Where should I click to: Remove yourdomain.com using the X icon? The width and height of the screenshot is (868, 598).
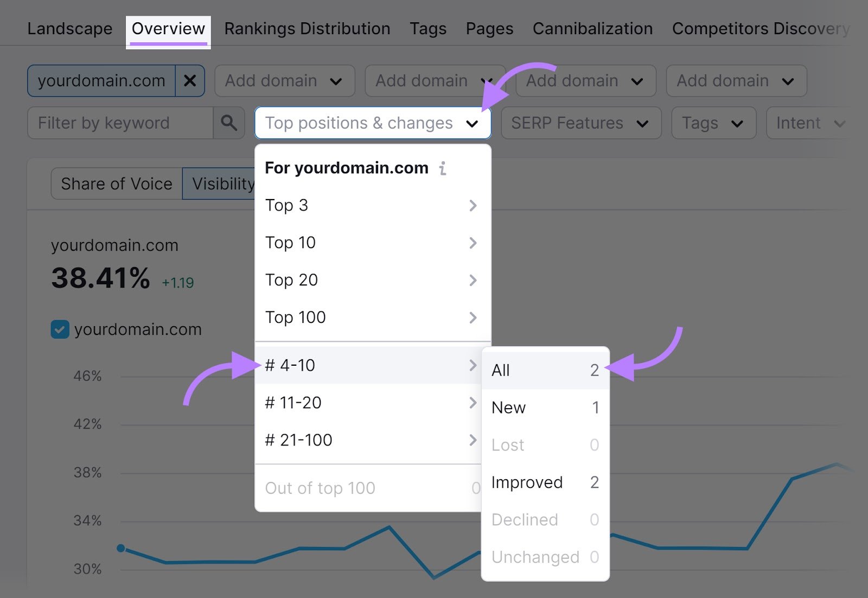click(x=190, y=81)
